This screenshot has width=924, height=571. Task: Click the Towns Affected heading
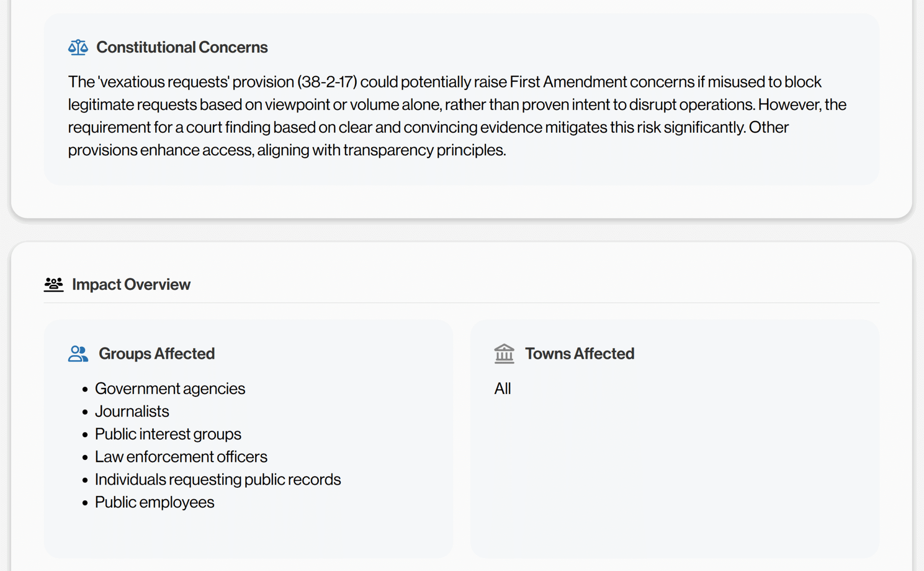point(580,354)
